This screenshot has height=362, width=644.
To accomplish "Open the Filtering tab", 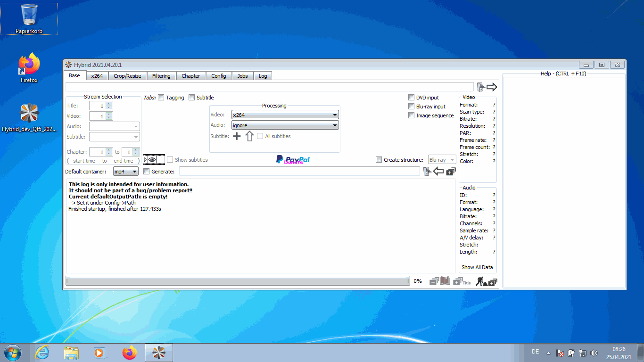I will point(161,76).
